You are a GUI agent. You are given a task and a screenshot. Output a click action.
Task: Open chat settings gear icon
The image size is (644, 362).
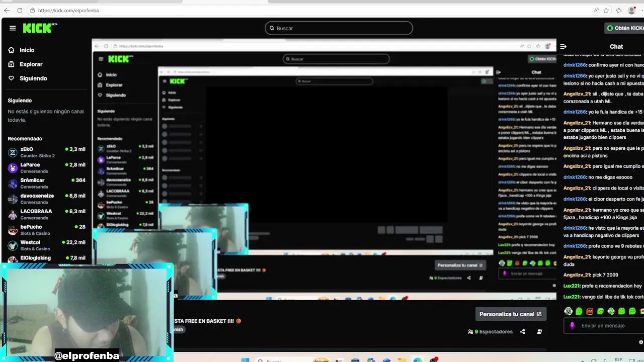pyautogui.click(x=640, y=342)
